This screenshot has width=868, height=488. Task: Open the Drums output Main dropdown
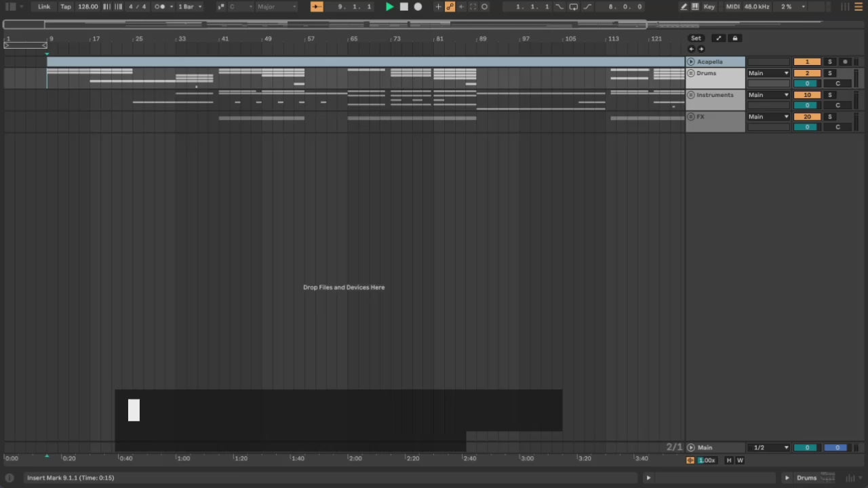[768, 73]
